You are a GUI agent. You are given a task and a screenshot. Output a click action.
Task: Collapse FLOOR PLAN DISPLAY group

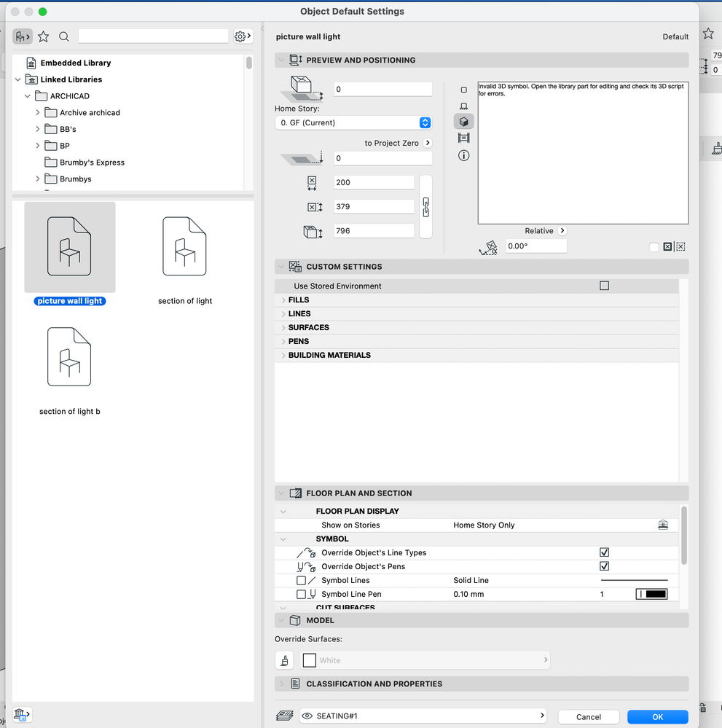(x=283, y=511)
